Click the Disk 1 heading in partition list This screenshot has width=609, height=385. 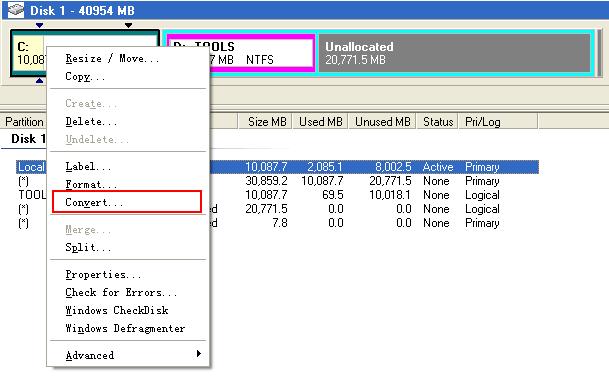(x=28, y=139)
